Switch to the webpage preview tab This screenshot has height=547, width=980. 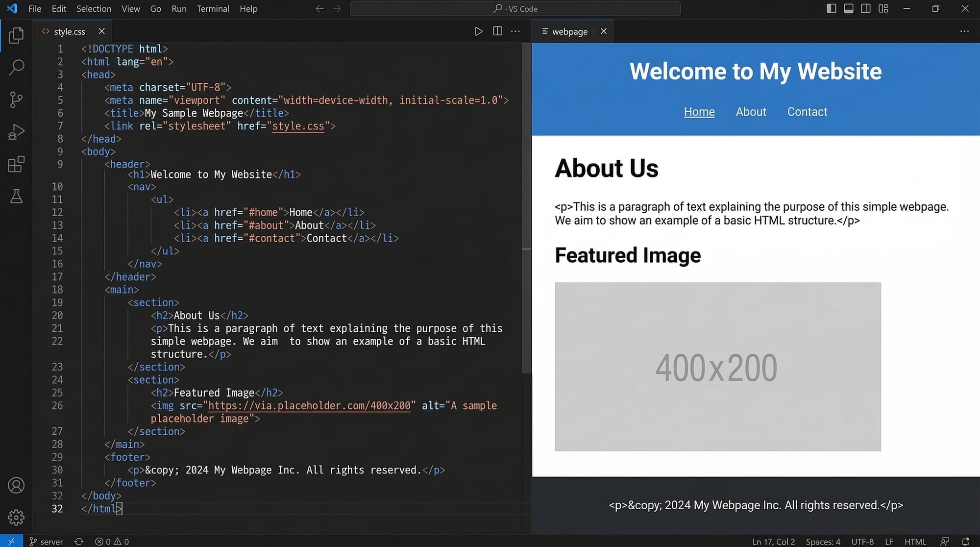point(569,31)
